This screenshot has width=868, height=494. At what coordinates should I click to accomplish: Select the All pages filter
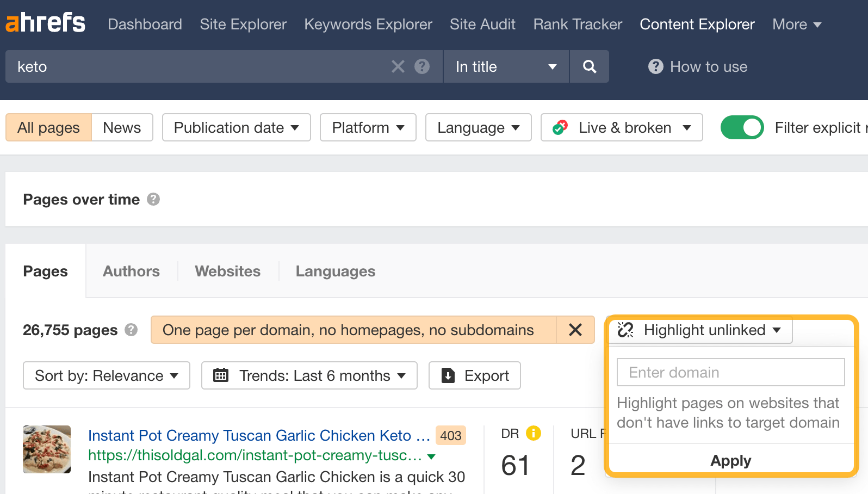pyautogui.click(x=48, y=127)
